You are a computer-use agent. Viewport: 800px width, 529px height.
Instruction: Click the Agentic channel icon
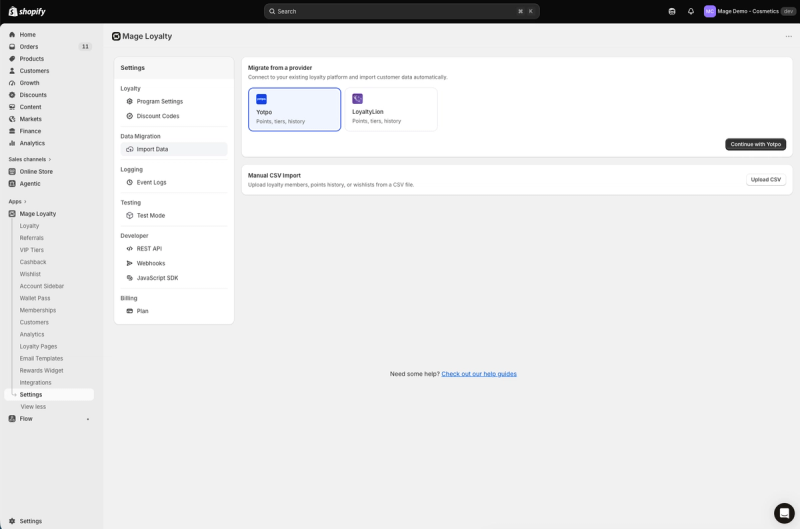[x=12, y=184]
